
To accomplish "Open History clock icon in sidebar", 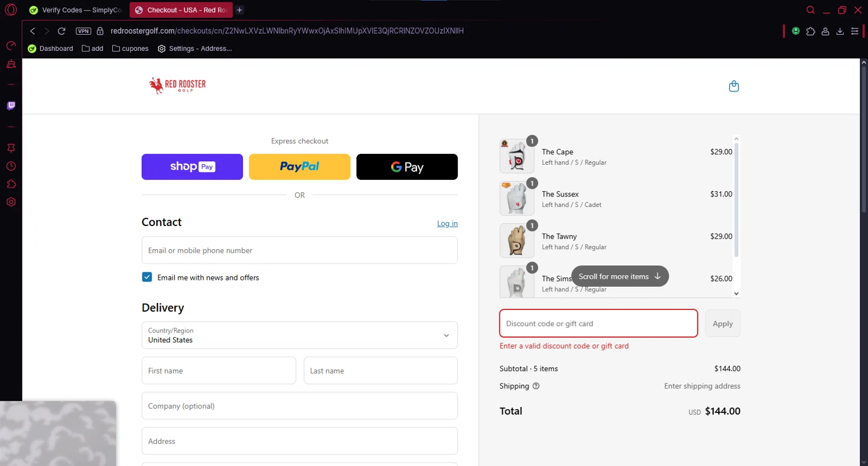I will [x=11, y=166].
